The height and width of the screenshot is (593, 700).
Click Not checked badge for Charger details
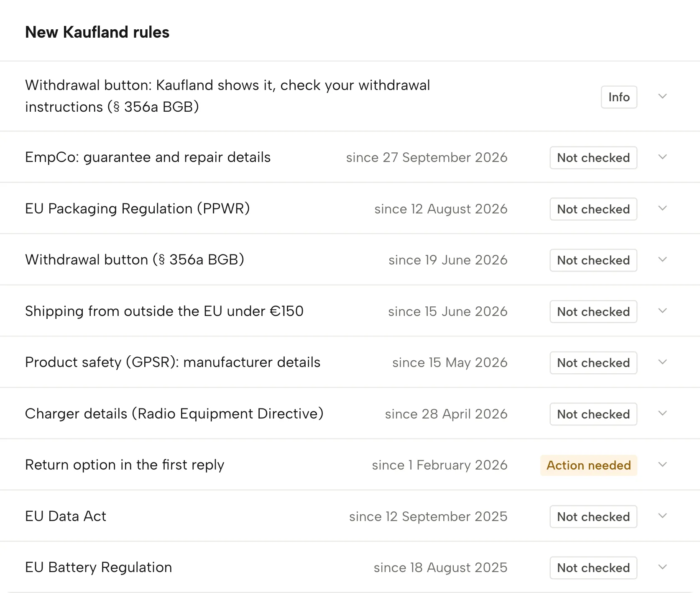pos(593,414)
